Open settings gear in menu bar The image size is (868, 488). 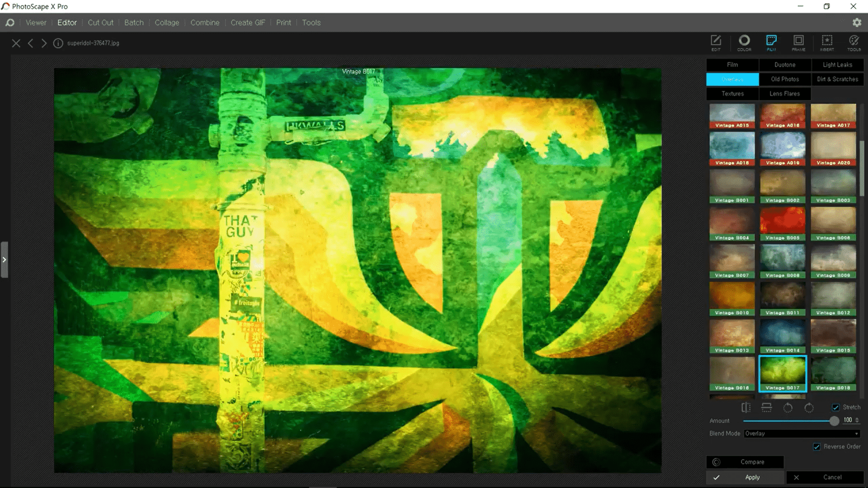tap(857, 22)
